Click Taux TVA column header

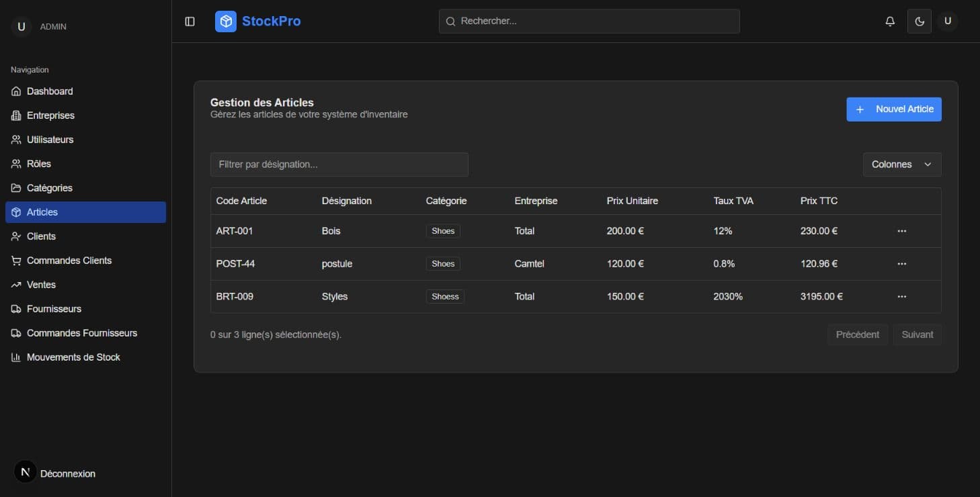[x=733, y=201]
